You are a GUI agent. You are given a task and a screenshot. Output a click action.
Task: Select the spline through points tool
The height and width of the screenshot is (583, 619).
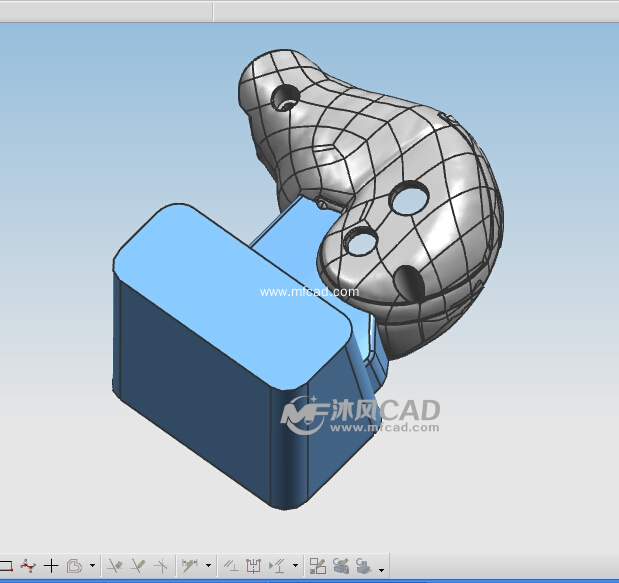pyautogui.click(x=28, y=566)
